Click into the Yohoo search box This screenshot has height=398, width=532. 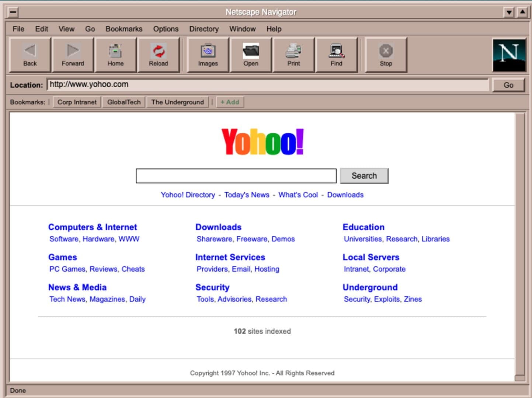tap(236, 176)
